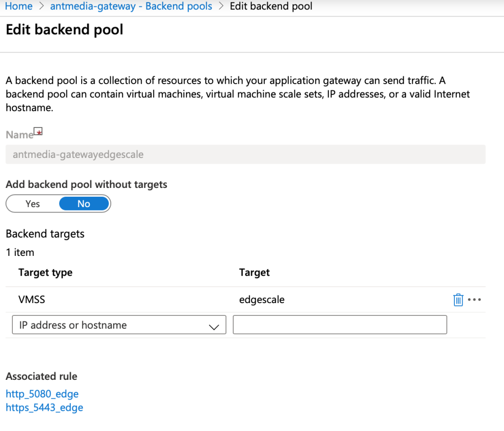Click the edgescale target cell

[262, 300]
